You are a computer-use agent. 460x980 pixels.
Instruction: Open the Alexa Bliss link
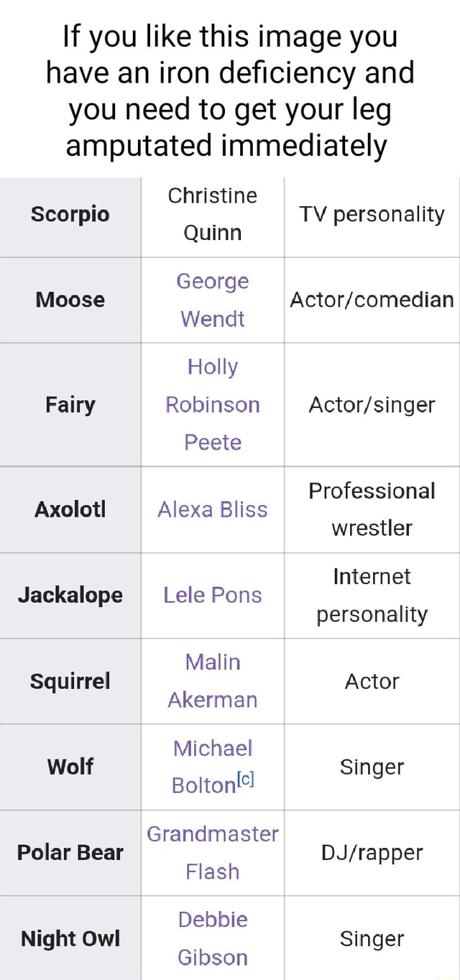coord(213,509)
